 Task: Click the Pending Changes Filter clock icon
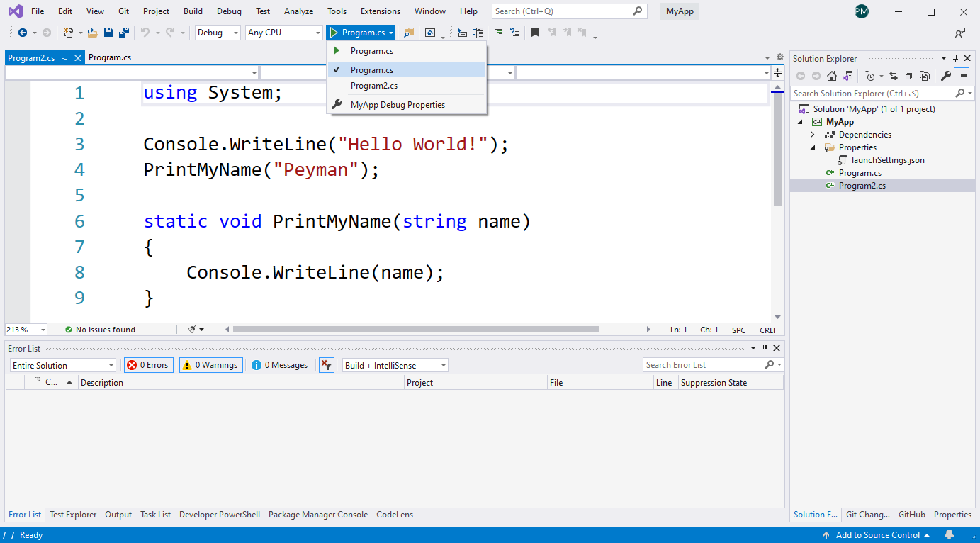(870, 76)
